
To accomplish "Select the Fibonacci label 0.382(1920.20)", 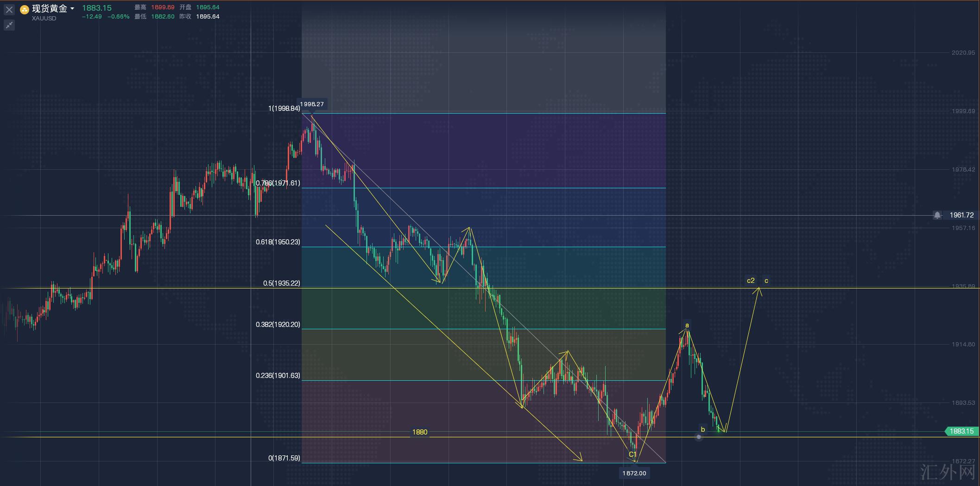I will coord(278,325).
